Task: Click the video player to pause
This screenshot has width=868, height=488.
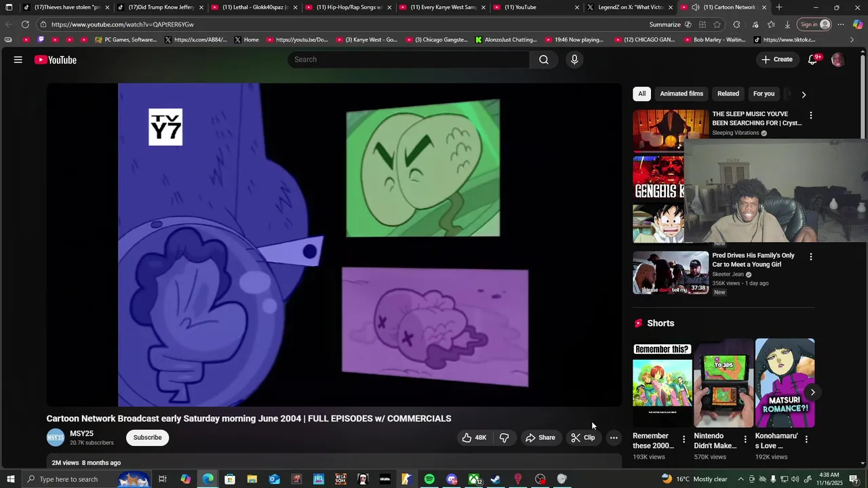Action: click(x=334, y=245)
